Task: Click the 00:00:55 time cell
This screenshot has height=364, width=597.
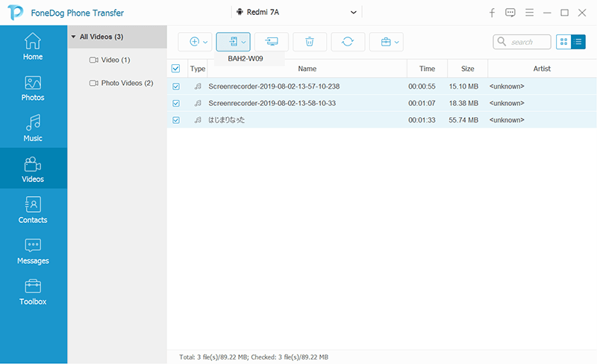Action: (x=422, y=87)
